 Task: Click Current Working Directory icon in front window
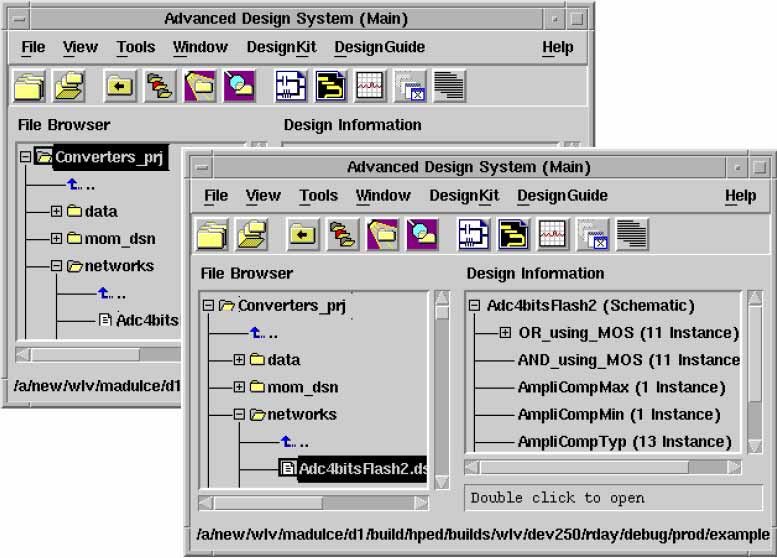click(383, 234)
